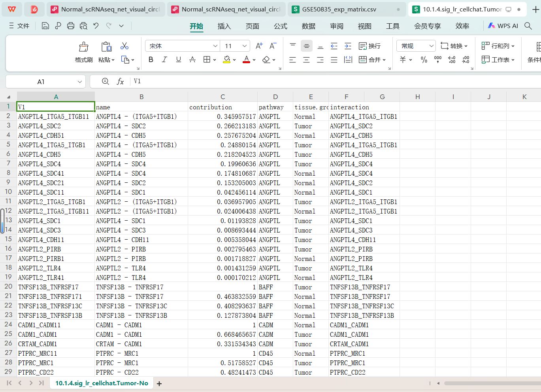Open the Rows and Columns dropdown

click(x=498, y=46)
